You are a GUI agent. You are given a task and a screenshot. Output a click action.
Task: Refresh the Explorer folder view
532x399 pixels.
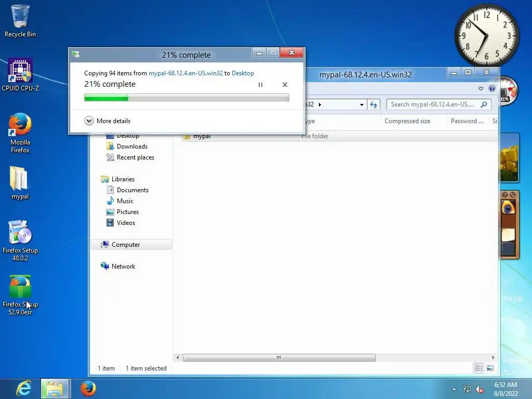pos(374,104)
